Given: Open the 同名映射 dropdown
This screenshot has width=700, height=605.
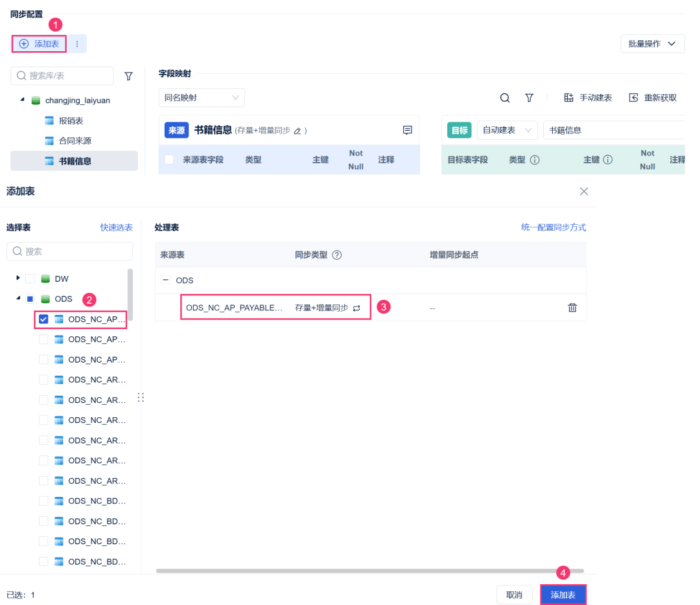Looking at the screenshot, I should 202,98.
